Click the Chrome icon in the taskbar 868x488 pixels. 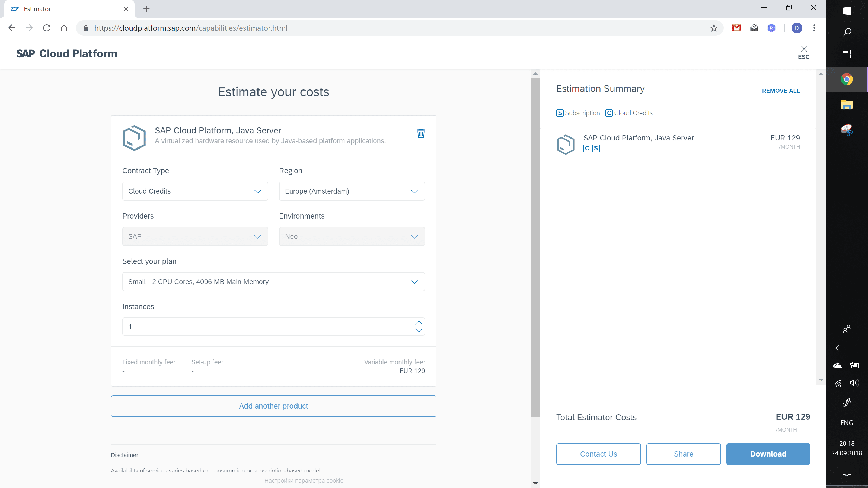pyautogui.click(x=846, y=79)
